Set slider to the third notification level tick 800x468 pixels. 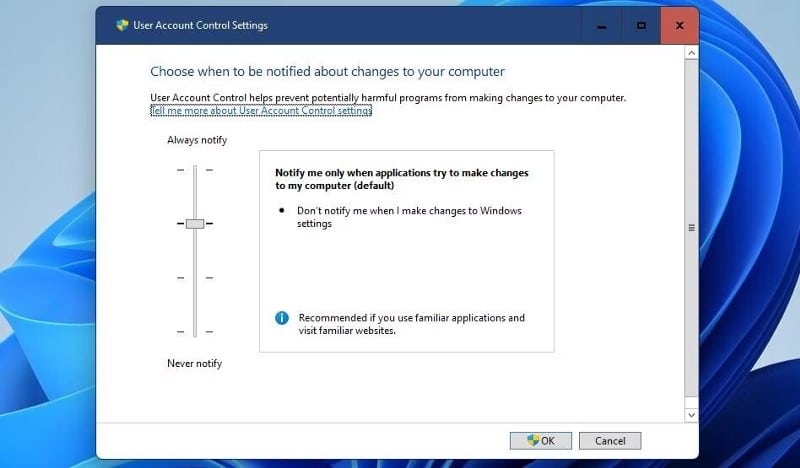click(195, 278)
